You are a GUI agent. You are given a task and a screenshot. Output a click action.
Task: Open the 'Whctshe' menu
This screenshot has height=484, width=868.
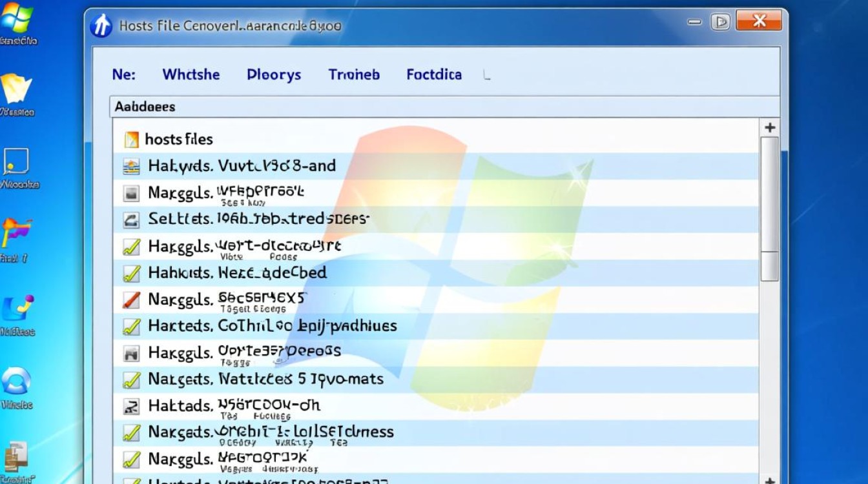pos(191,75)
